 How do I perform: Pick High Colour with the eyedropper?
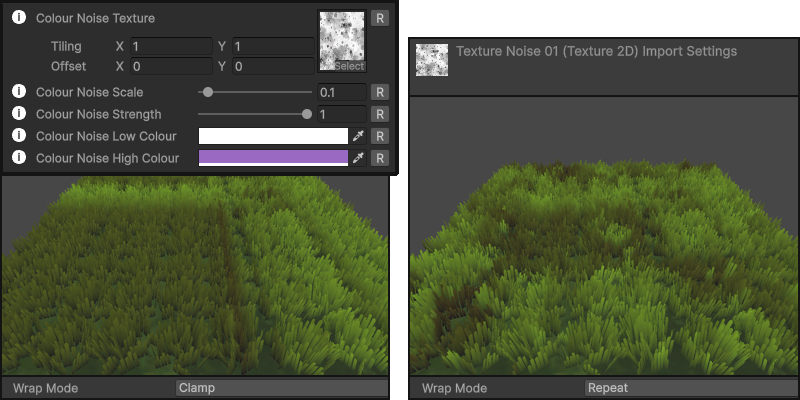pos(358,158)
